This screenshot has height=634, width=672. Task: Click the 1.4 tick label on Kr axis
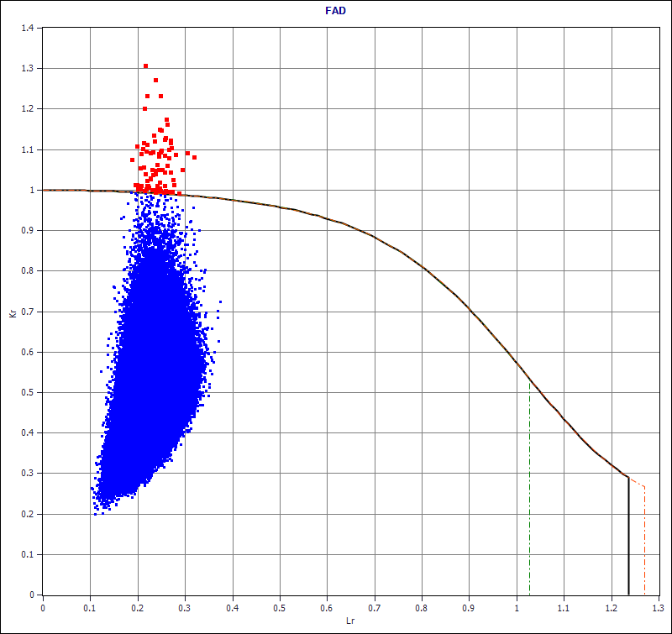pos(29,28)
